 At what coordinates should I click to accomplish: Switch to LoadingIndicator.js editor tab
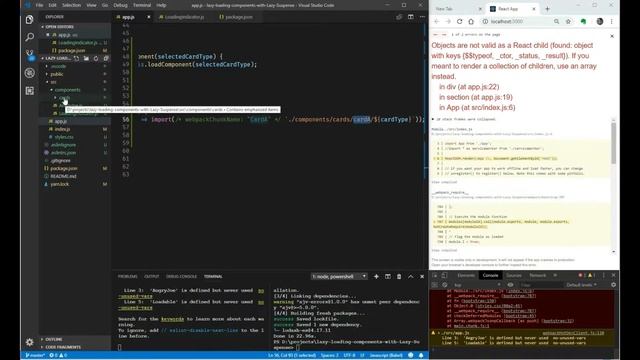pyautogui.click(x=183, y=17)
